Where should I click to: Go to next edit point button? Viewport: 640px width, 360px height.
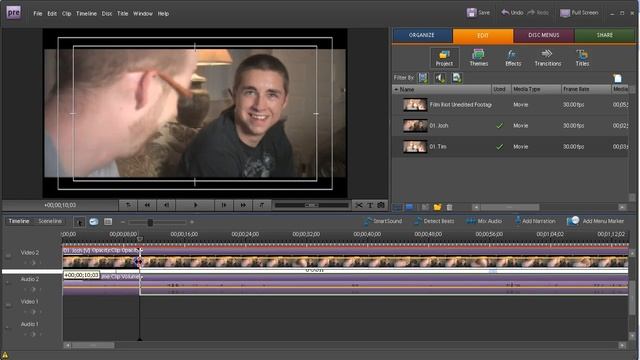pos(262,205)
